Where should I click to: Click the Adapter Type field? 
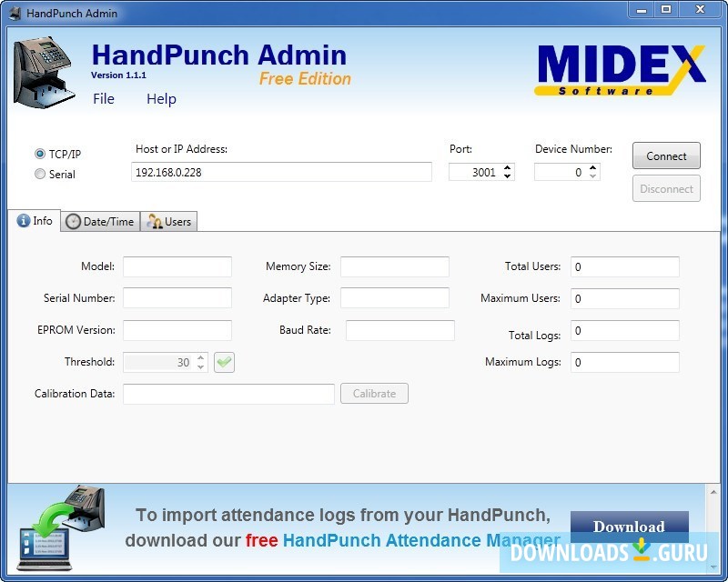tap(395, 298)
